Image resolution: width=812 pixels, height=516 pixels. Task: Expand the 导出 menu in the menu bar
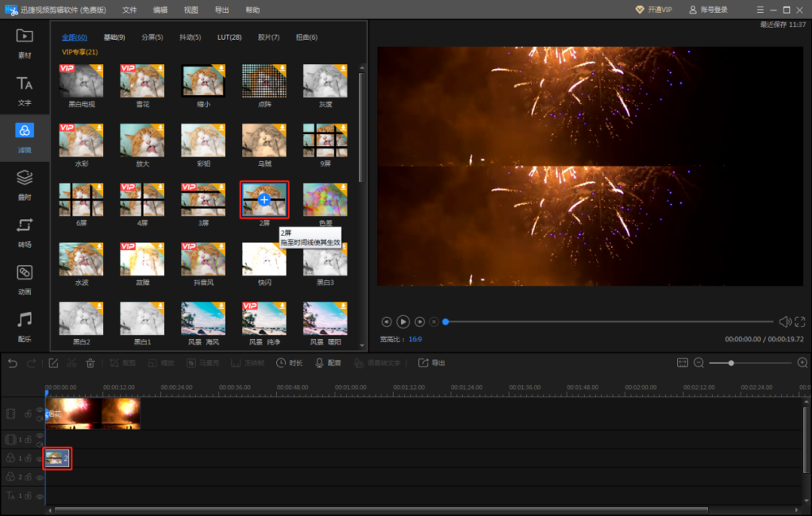pos(222,10)
